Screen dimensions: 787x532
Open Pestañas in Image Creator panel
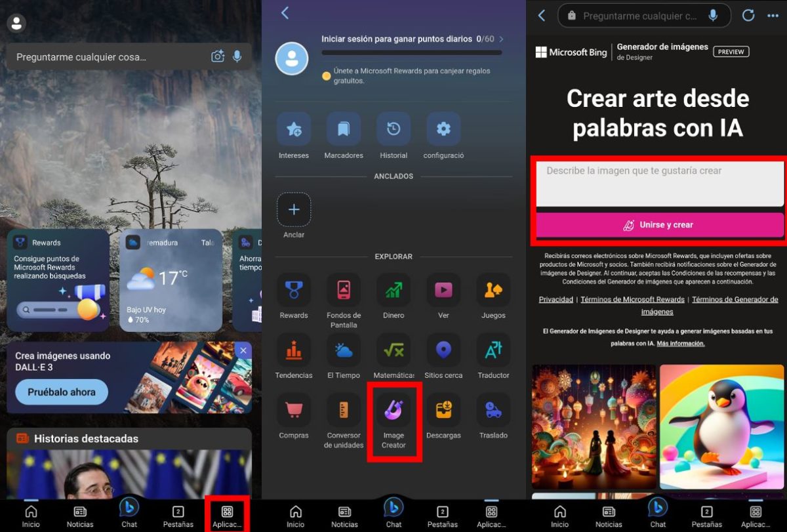(706, 516)
